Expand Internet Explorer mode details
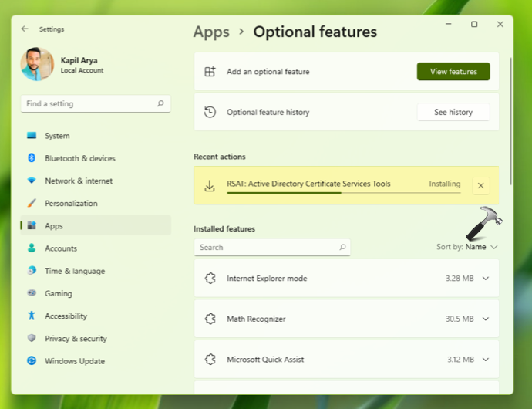532x409 pixels. click(485, 279)
